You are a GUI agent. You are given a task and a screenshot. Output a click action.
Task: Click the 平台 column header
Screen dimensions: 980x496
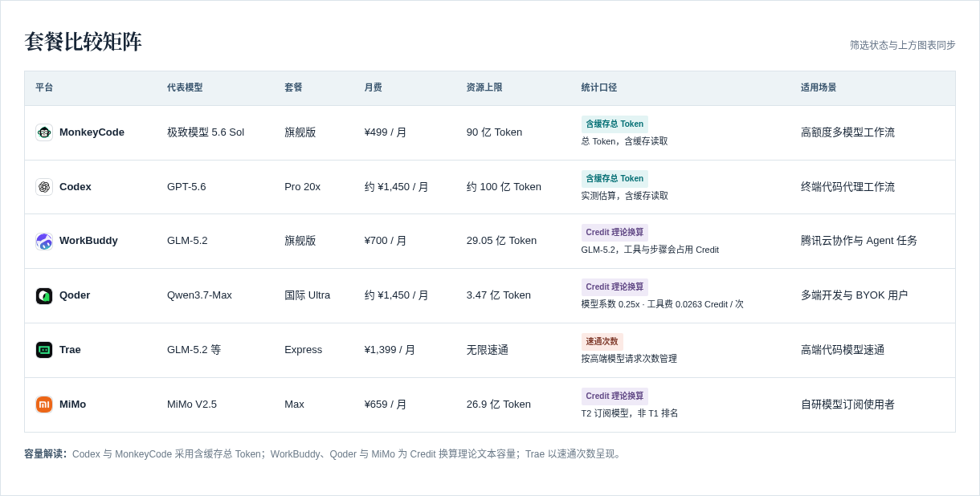click(44, 87)
